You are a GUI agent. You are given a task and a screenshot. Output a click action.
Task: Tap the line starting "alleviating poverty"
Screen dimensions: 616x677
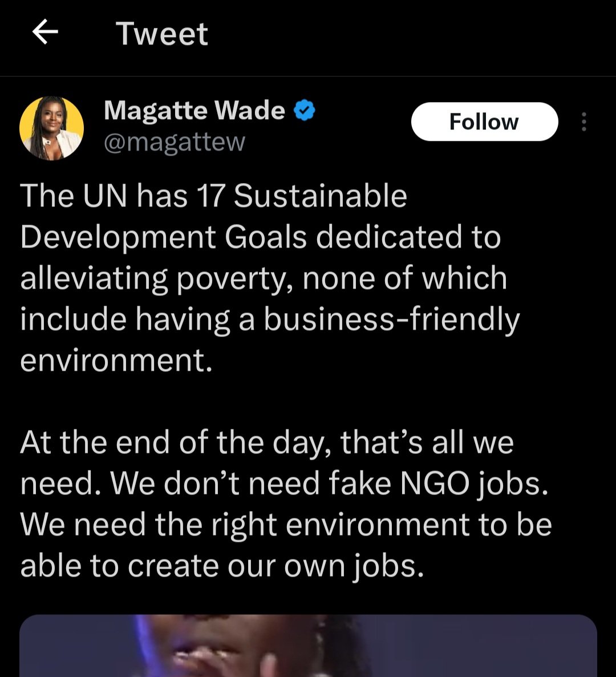[x=264, y=278]
